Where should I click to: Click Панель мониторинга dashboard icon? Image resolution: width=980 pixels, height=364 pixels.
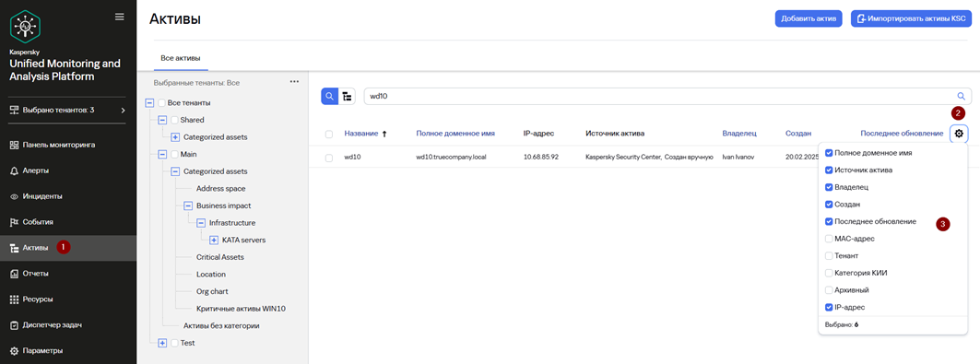tap(15, 145)
